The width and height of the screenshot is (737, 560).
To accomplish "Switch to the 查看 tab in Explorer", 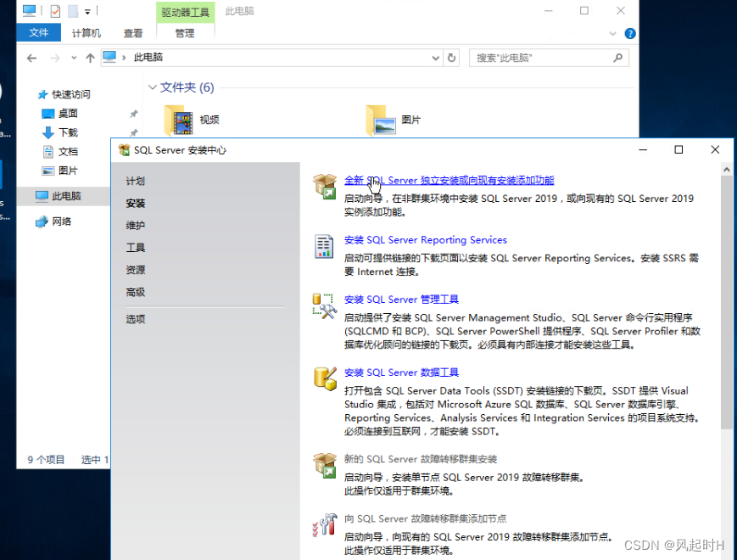I will [x=133, y=33].
